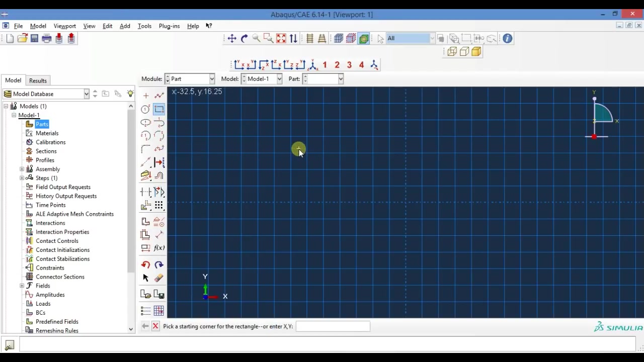Click the Save Model Database floppy icon
644x362 pixels.
point(34,39)
